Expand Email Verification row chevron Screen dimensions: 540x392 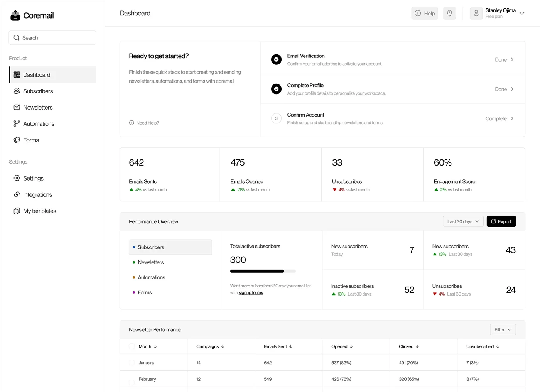point(512,59)
